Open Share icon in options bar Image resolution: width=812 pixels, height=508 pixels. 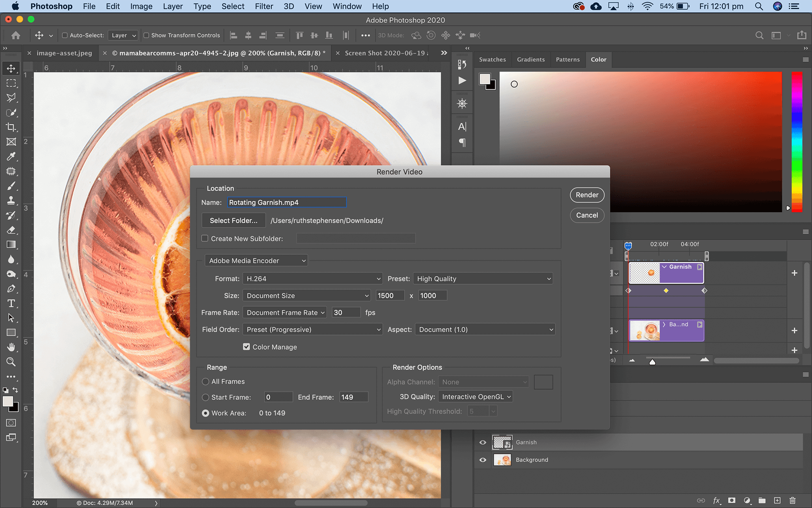(802, 35)
